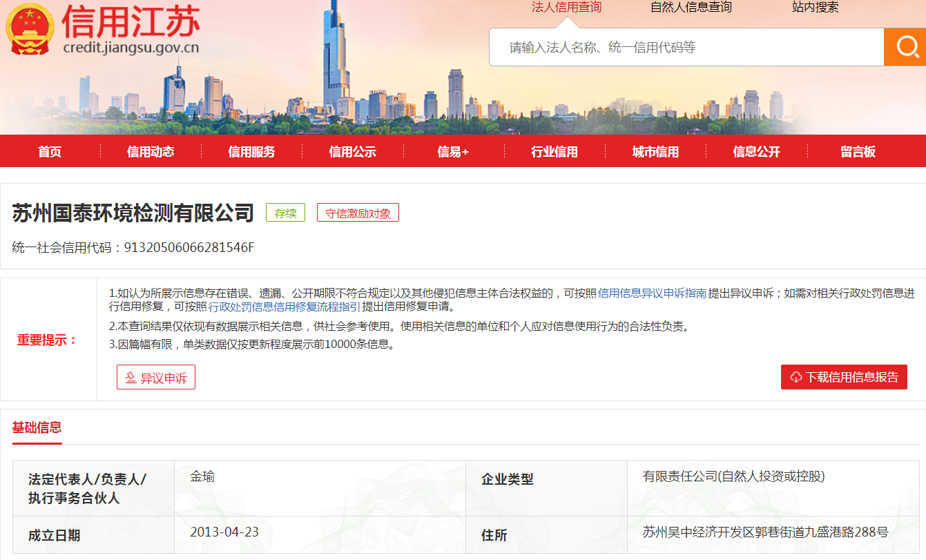Switch to 站内搜索 tab
926x560 pixels.
(x=816, y=8)
